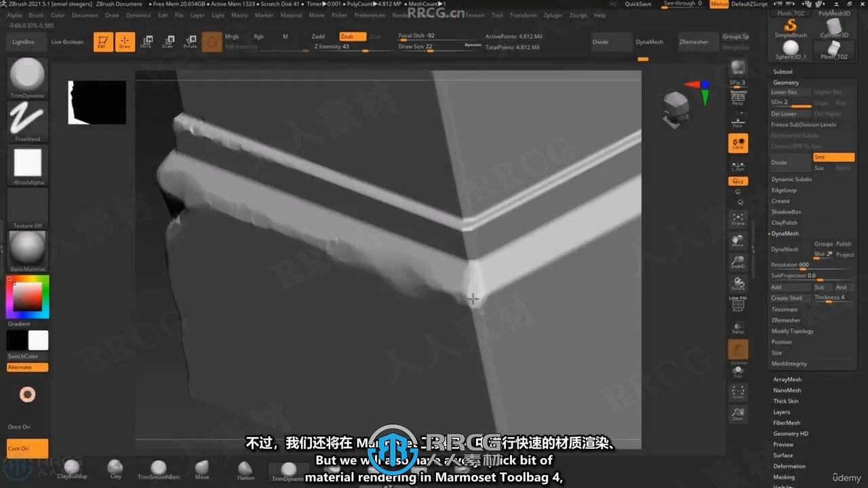Toggle Mrgb painting mode

coord(232,37)
